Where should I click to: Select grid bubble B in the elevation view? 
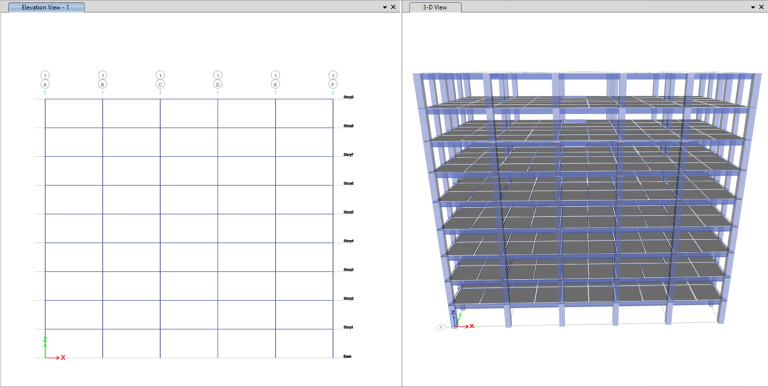102,84
